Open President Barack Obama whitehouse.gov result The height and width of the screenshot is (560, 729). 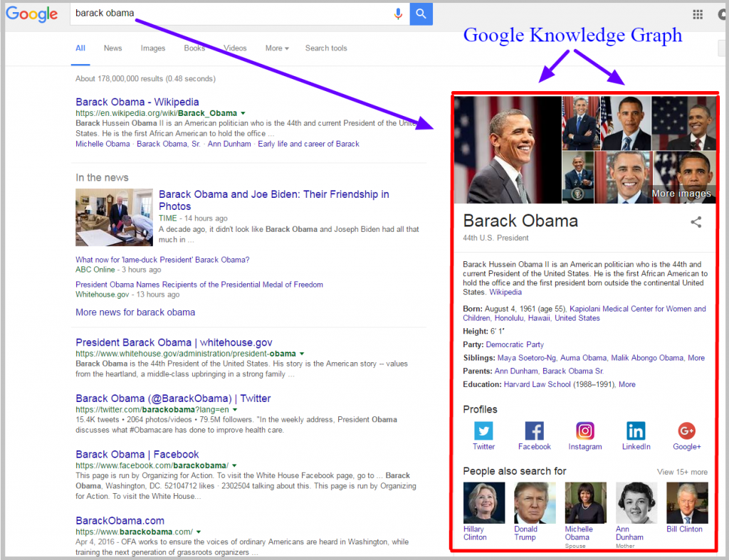coord(174,342)
